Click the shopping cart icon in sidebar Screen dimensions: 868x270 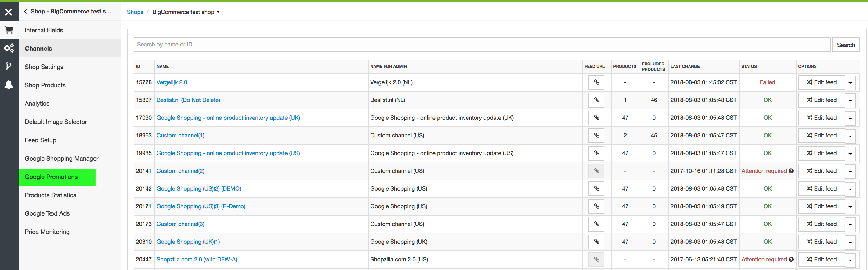coord(9,30)
